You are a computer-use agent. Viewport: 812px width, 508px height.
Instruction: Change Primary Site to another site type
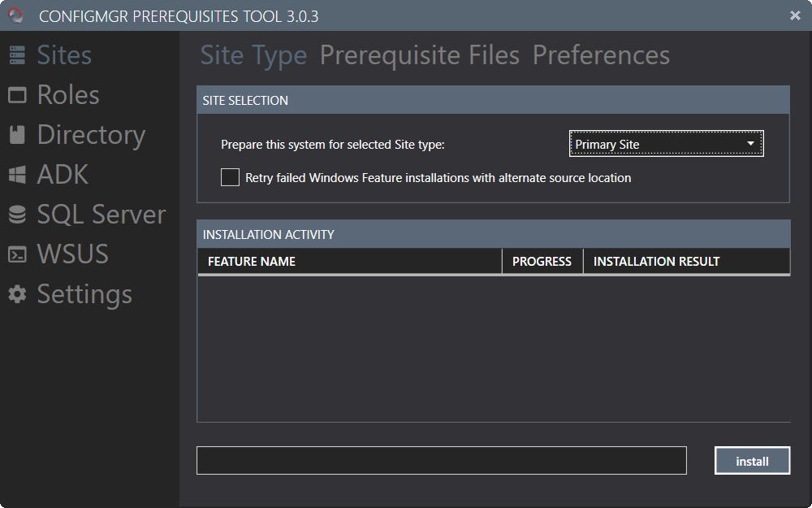666,143
